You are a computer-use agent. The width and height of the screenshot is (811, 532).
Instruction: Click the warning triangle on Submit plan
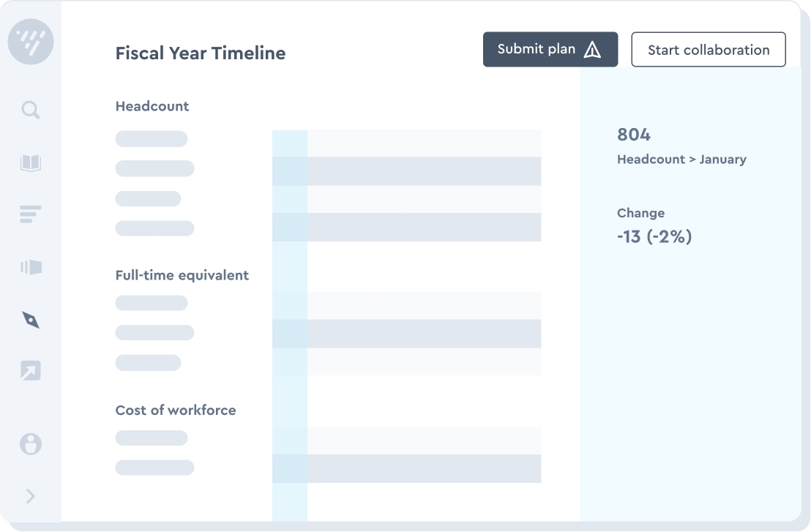click(x=591, y=48)
